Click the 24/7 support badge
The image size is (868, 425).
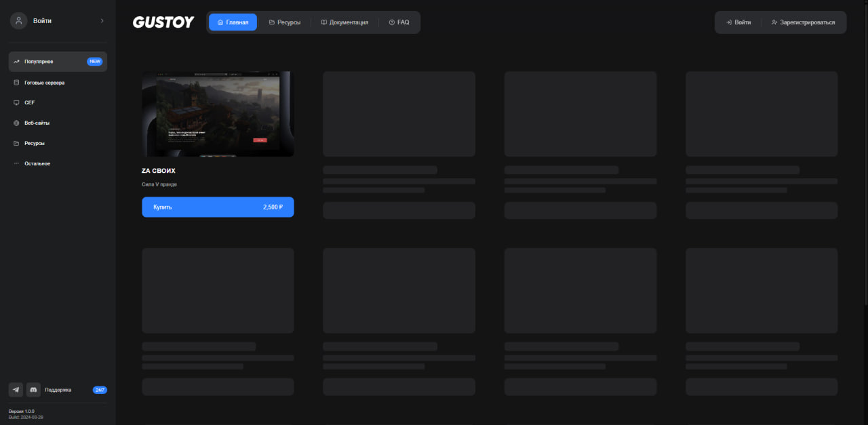coord(100,390)
